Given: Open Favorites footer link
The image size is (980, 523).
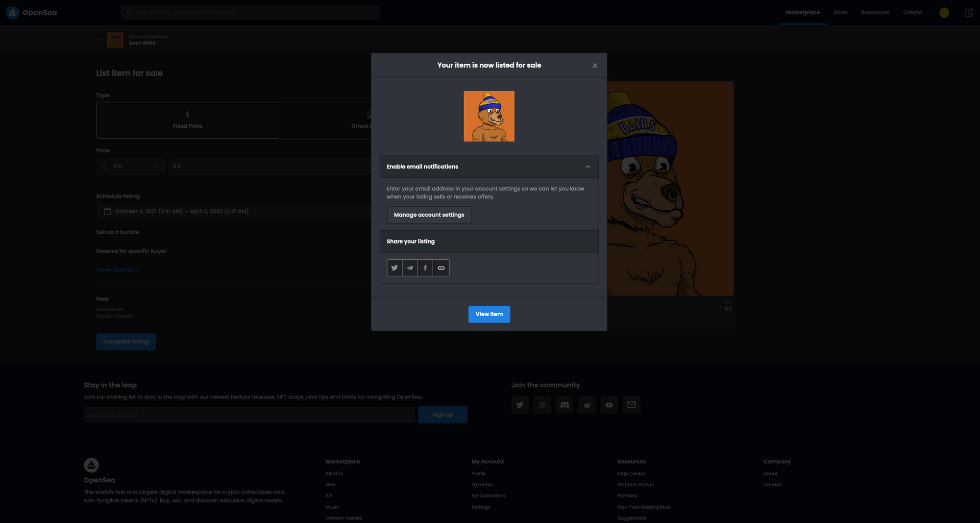Looking at the screenshot, I should click(482, 485).
